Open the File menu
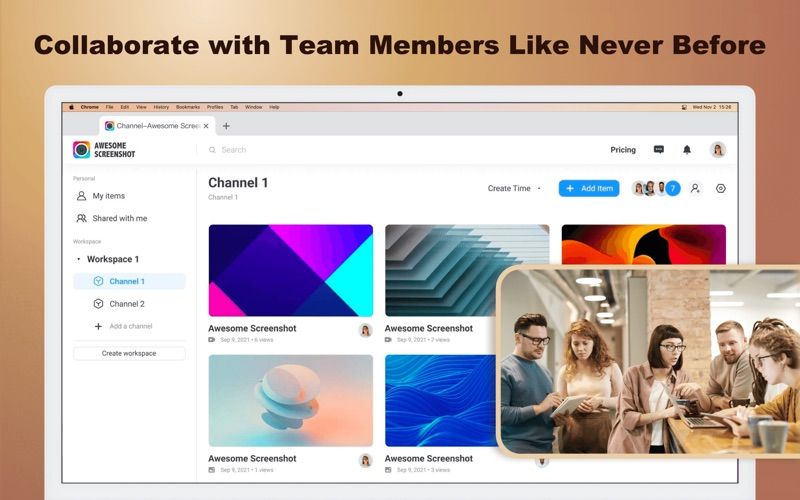 tap(110, 107)
